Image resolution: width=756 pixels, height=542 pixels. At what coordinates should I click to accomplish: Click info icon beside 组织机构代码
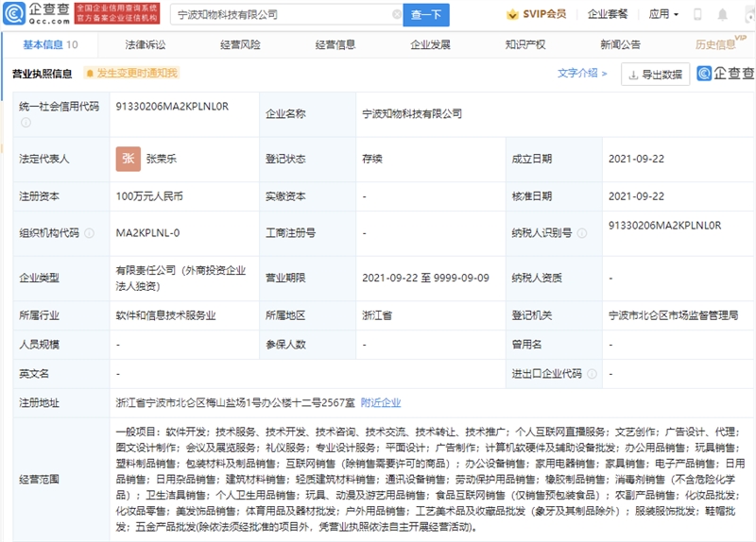point(88,233)
